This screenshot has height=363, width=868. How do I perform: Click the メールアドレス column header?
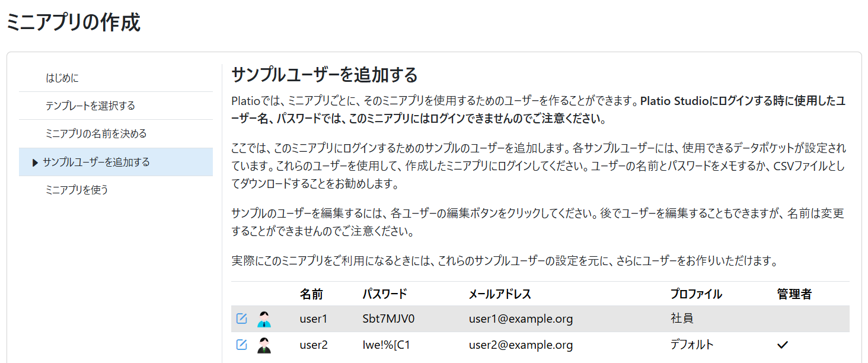tap(500, 294)
